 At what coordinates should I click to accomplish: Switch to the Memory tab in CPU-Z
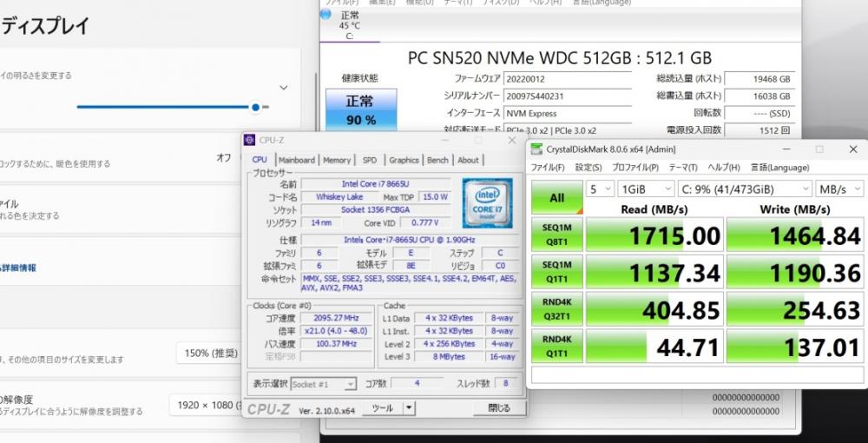[337, 160]
